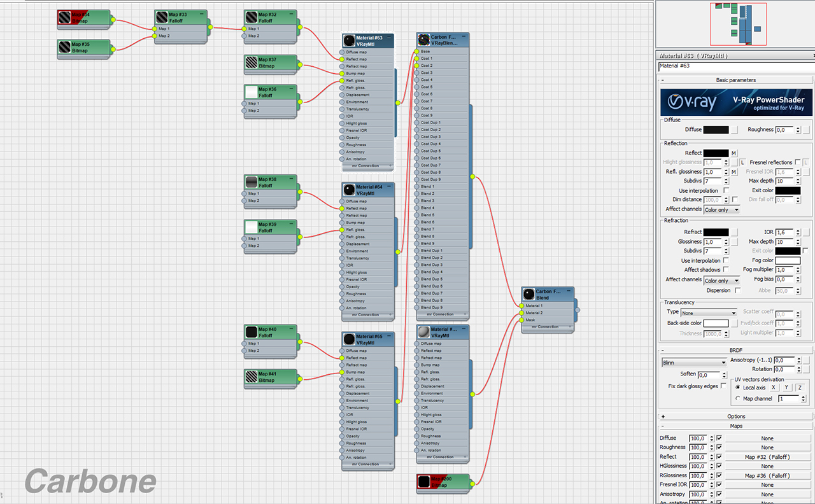Viewport: 815px width, 504px height.
Task: Open the Map #32 (Falloff) reflect map button
Action: pyautogui.click(x=767, y=457)
